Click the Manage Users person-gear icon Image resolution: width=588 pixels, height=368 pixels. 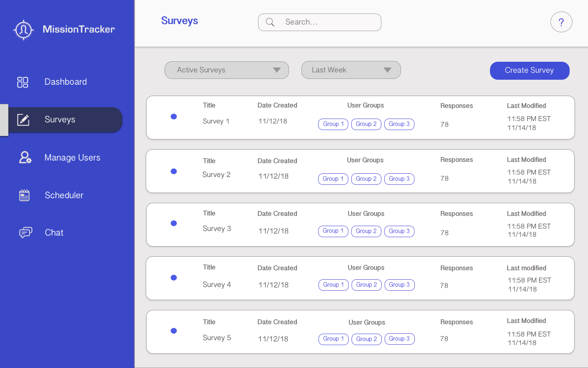pyautogui.click(x=25, y=157)
